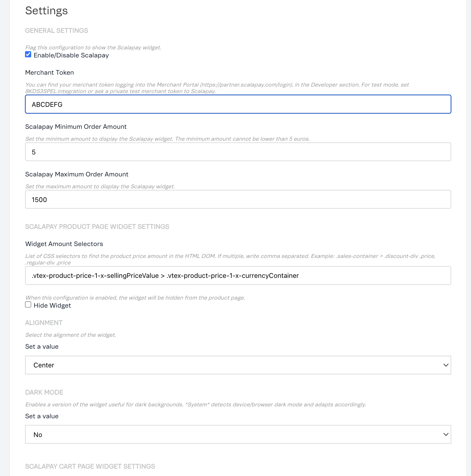
Task: Click the Minimum Order Amount input field
Action: pos(238,152)
